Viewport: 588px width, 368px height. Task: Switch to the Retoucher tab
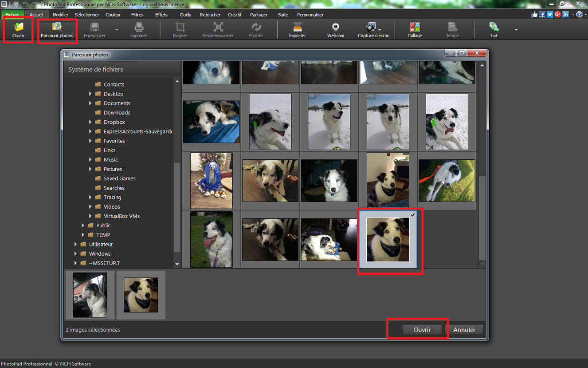(210, 15)
